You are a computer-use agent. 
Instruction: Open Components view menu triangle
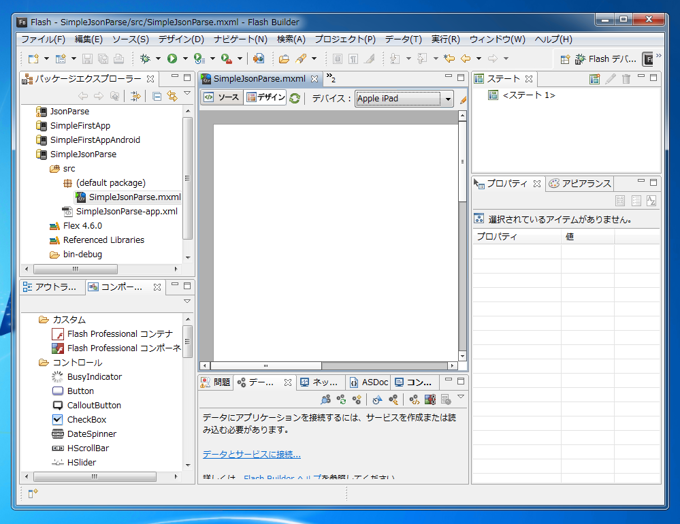point(187,301)
